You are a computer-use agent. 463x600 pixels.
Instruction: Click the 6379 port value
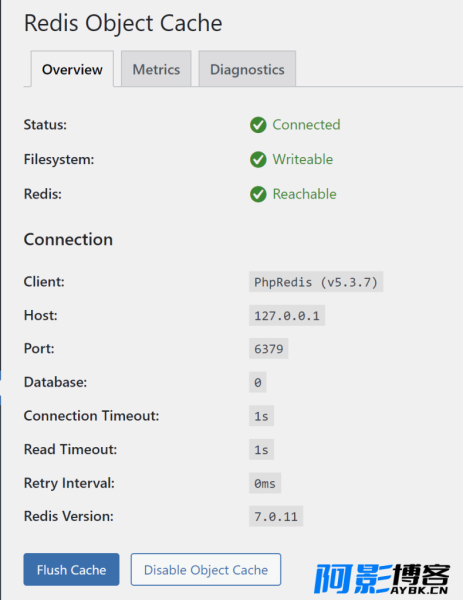pyautogui.click(x=269, y=349)
